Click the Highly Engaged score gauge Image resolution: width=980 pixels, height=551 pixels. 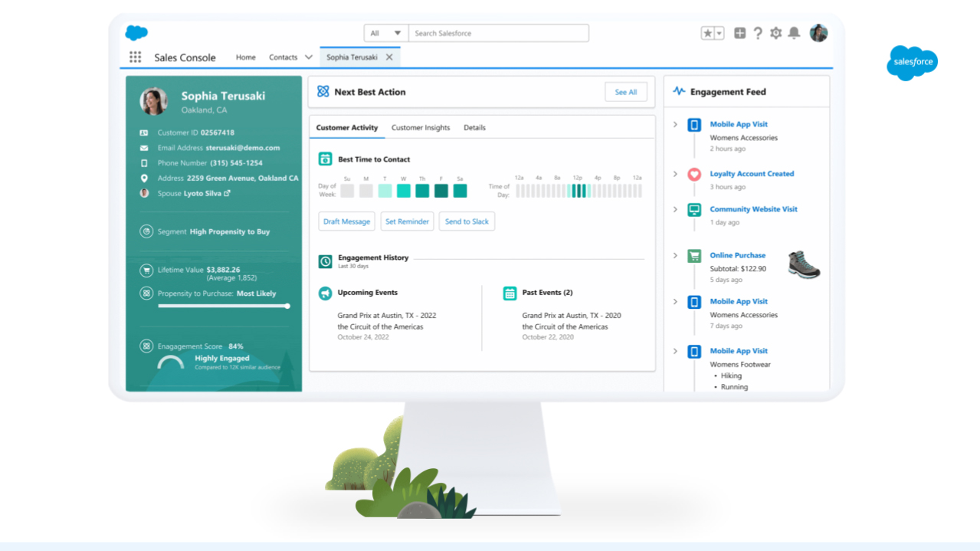pos(171,363)
